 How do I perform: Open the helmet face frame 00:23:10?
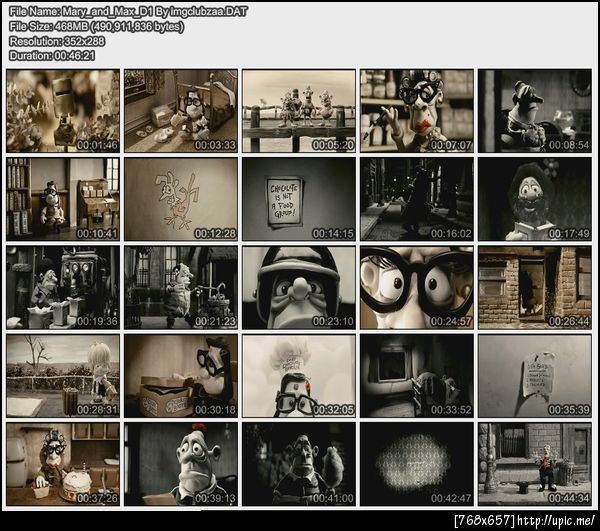[x=298, y=288]
